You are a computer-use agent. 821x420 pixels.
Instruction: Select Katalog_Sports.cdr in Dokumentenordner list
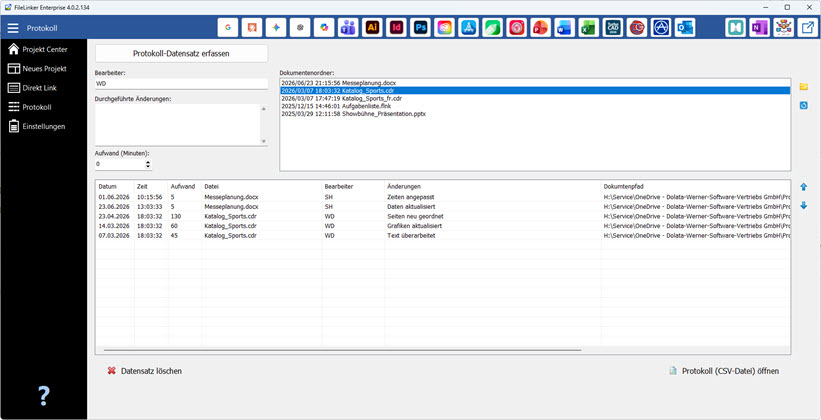[x=535, y=91]
